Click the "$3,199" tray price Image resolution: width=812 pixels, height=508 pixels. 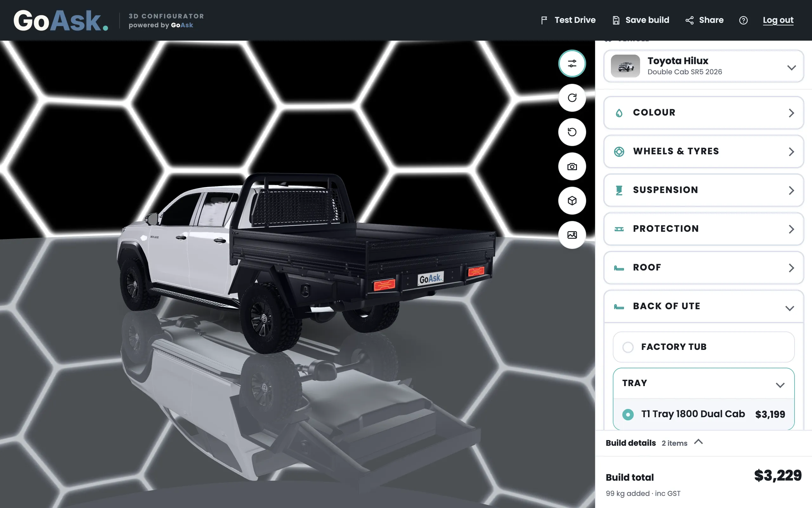point(770,414)
